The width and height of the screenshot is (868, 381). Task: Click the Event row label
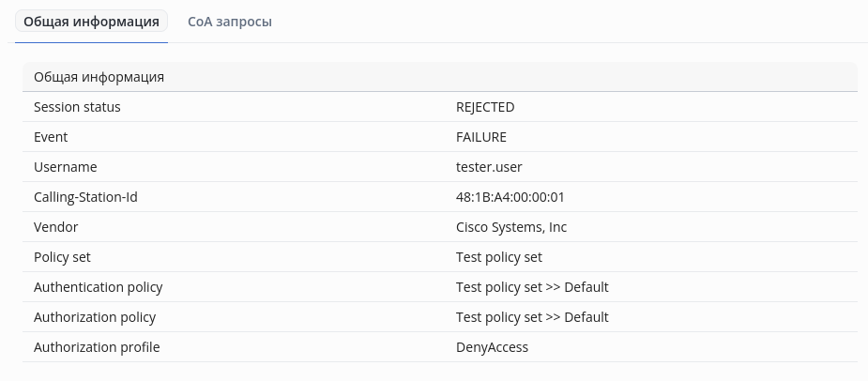pos(51,137)
